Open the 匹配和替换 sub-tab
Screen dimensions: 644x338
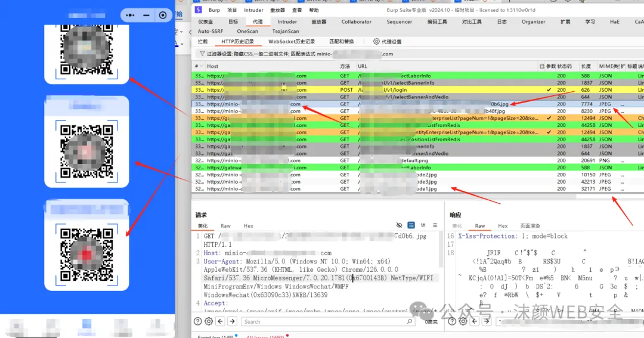(341, 42)
